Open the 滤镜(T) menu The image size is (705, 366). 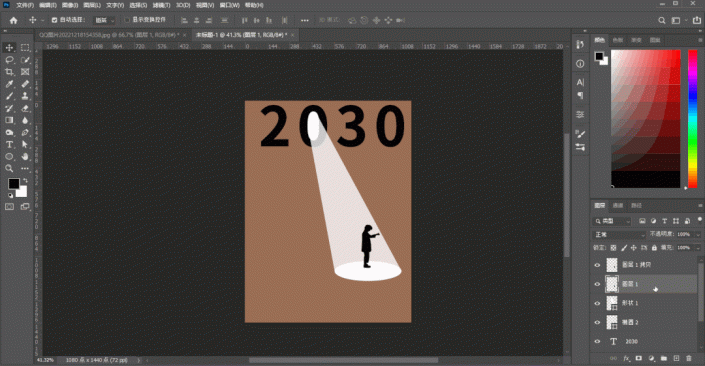[161, 5]
